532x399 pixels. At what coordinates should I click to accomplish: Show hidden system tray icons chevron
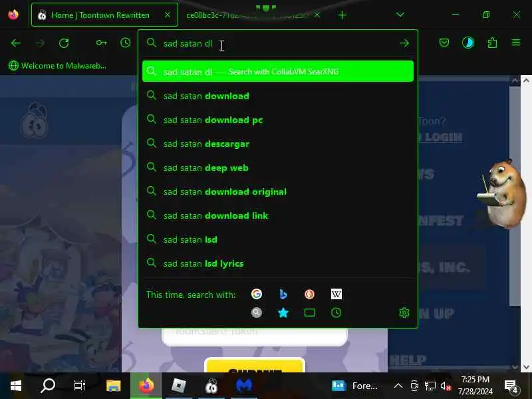(398, 386)
